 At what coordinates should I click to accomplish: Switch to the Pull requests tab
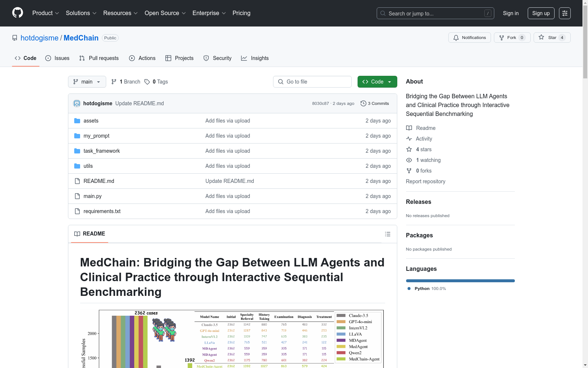(99, 58)
